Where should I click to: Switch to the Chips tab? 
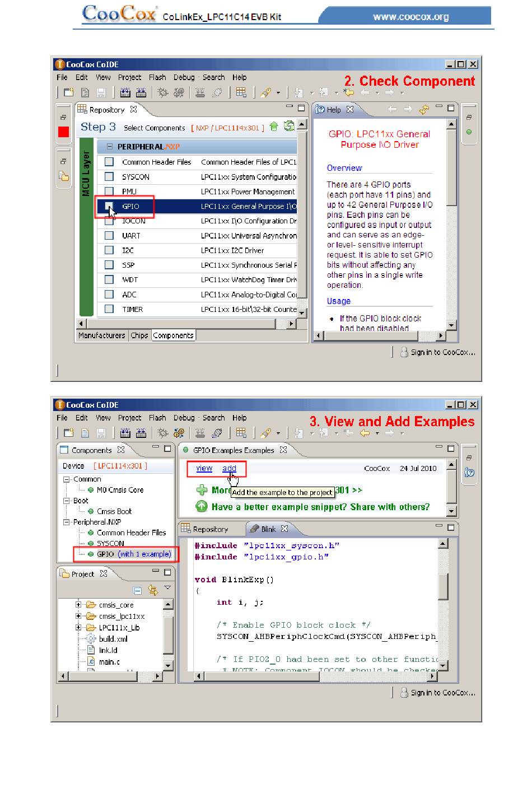pyautogui.click(x=139, y=335)
